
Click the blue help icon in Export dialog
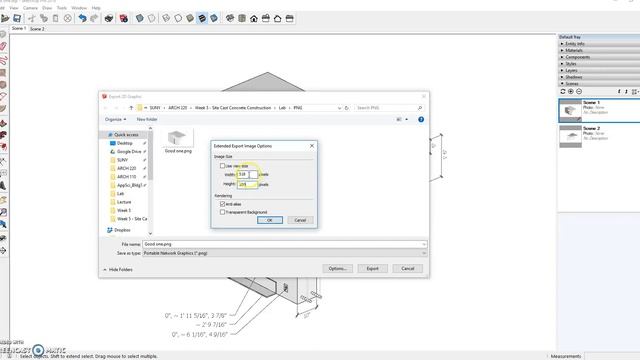(x=421, y=119)
